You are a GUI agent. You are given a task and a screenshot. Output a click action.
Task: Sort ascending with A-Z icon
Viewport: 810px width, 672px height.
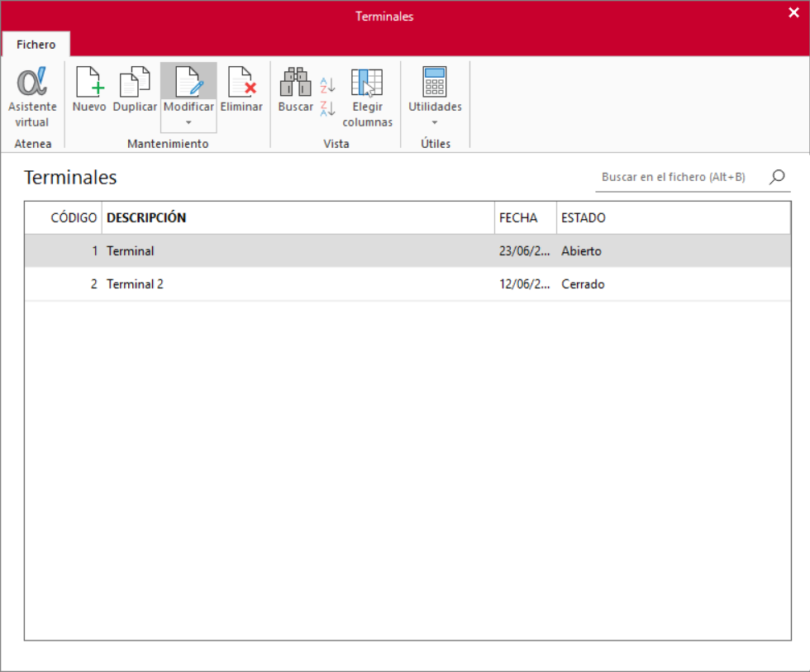327,84
